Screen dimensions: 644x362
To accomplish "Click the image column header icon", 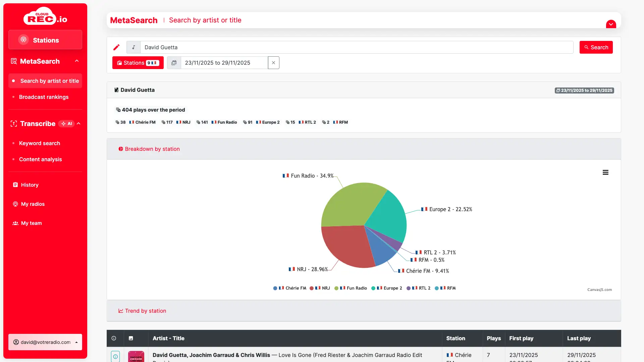I will (x=131, y=338).
